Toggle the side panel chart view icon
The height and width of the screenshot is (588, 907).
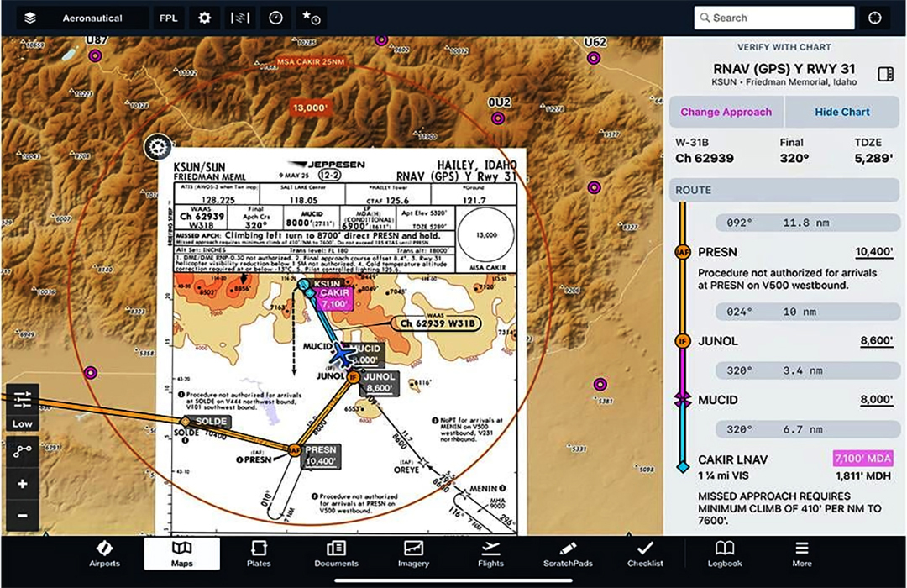(885, 75)
